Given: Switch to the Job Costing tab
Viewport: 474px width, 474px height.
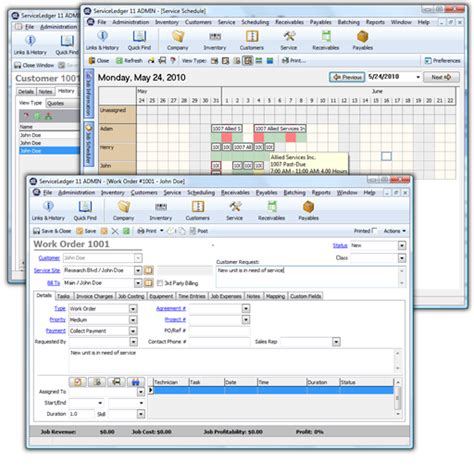Looking at the screenshot, I should (x=131, y=296).
